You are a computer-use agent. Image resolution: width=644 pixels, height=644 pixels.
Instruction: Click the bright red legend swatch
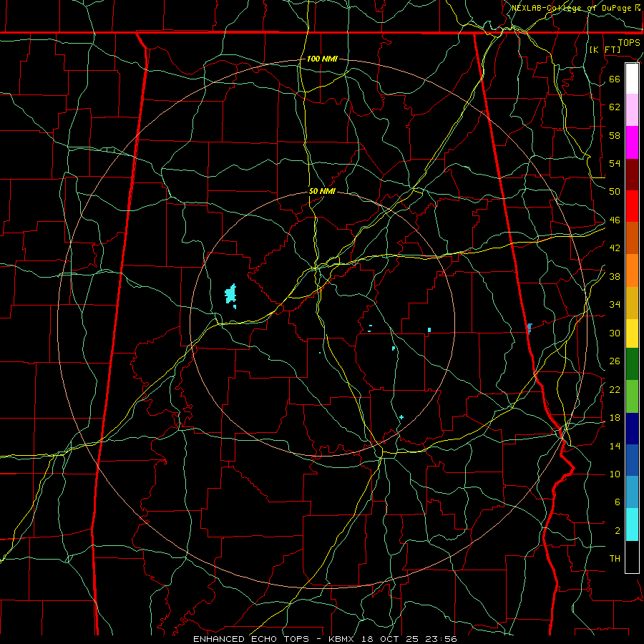[x=632, y=206]
